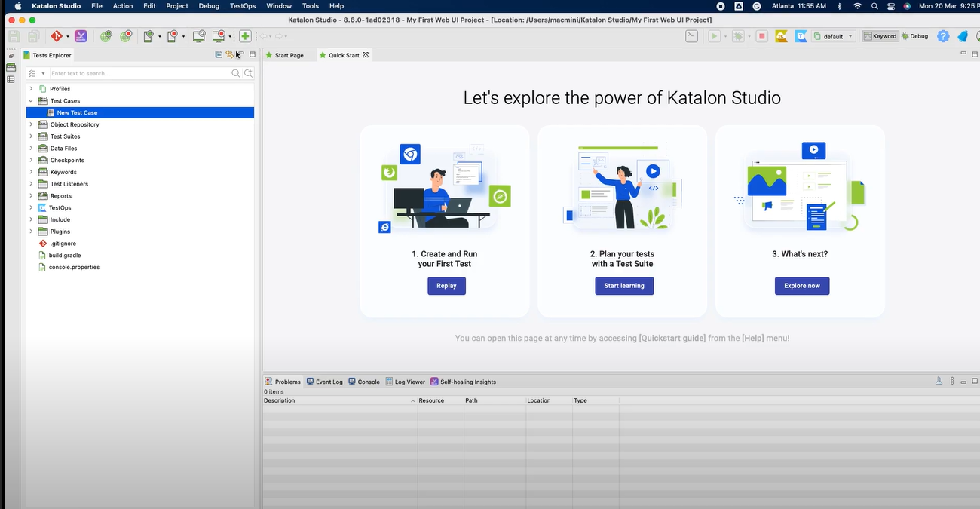
Task: Expand the Keywords node
Action: (x=31, y=172)
